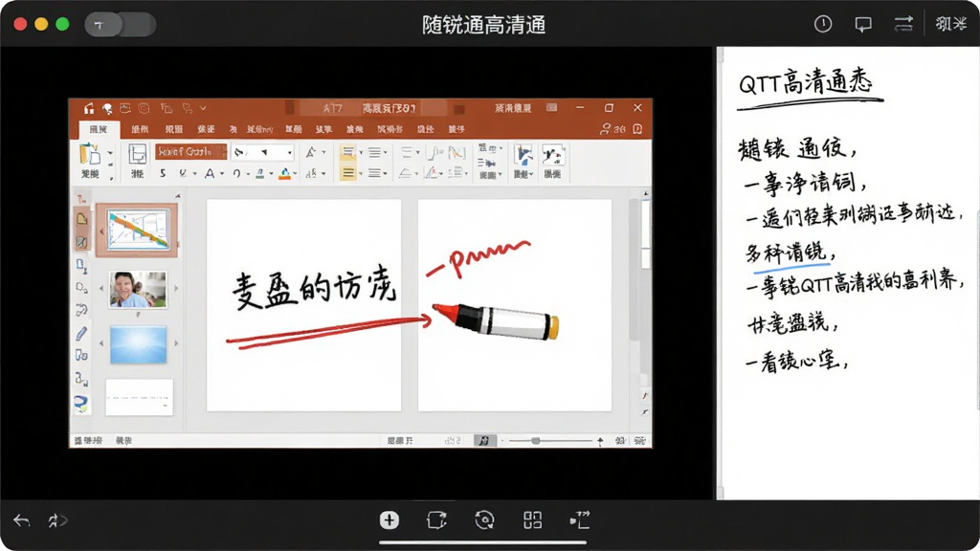Toggle the highlighted view button in status bar
Viewport: 980px width, 551px height.
coord(484,440)
